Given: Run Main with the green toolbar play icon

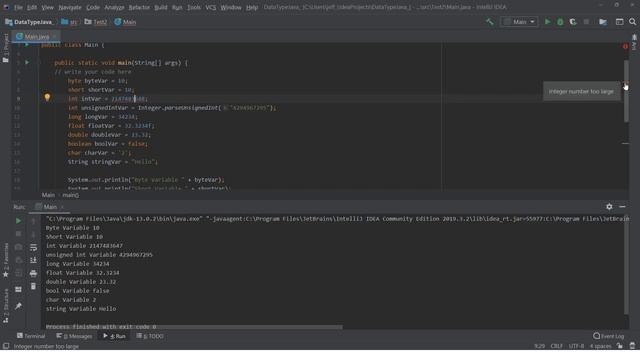Looking at the screenshot, I should [x=547, y=22].
